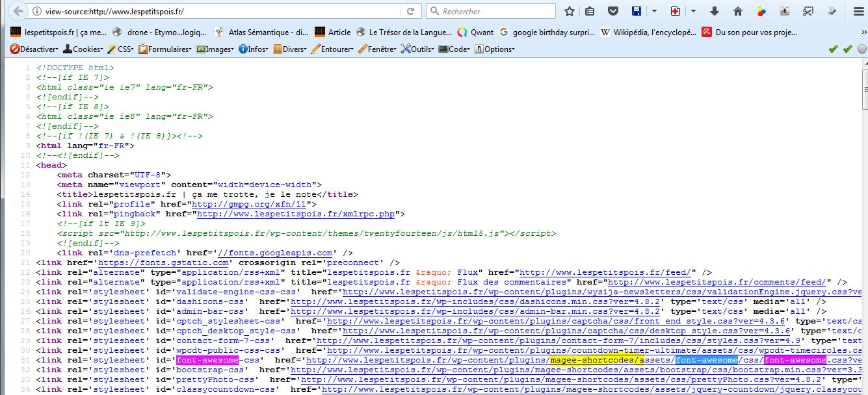Click the view-source URL address bar
This screenshot has width=868, height=395.
pyautogui.click(x=215, y=11)
